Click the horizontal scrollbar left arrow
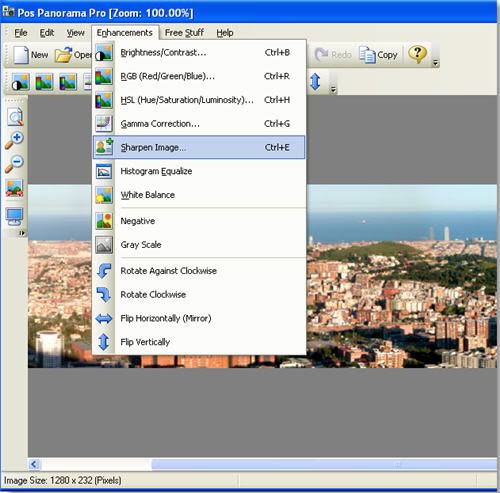This screenshot has height=493, width=500. pyautogui.click(x=34, y=464)
